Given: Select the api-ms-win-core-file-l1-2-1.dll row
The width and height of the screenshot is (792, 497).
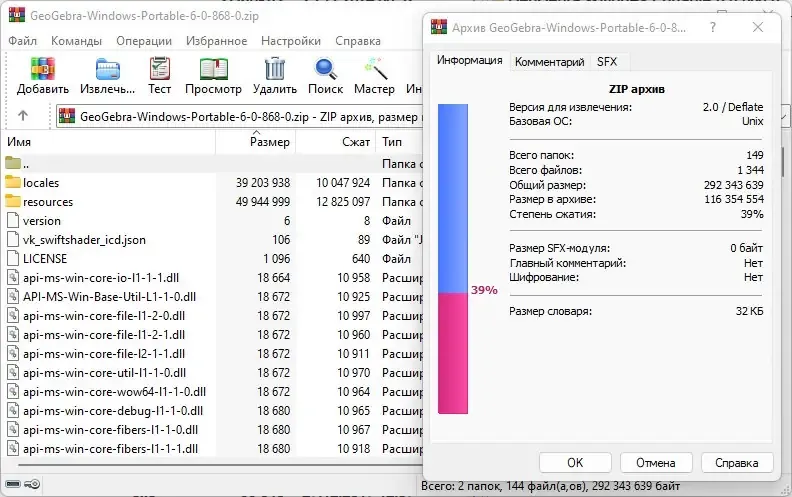Looking at the screenshot, I should coord(212,335).
